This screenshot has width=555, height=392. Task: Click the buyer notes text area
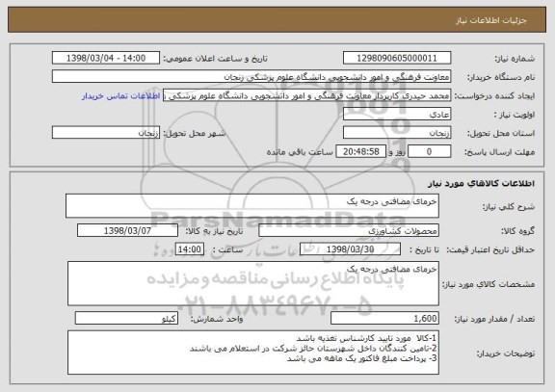click(x=253, y=353)
